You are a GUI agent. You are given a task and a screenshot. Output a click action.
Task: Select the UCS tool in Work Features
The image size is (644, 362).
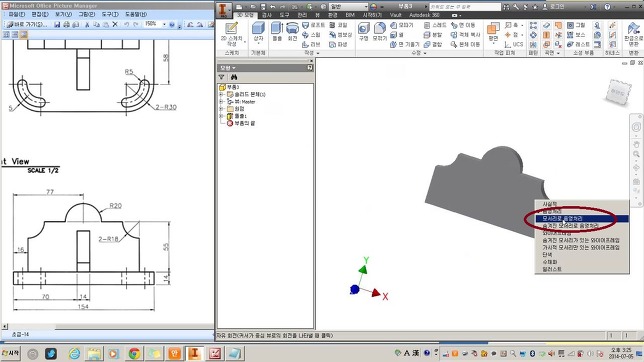(x=514, y=44)
